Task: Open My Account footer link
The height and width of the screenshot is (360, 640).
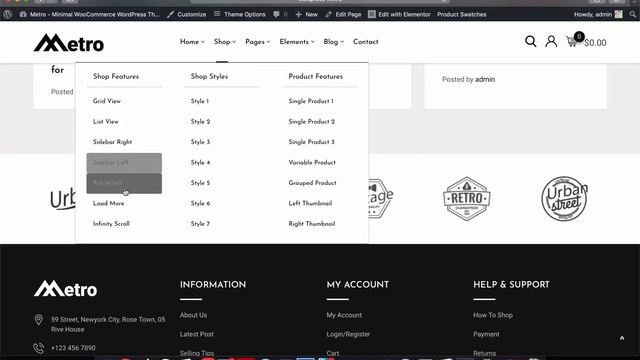Action: pos(344,315)
